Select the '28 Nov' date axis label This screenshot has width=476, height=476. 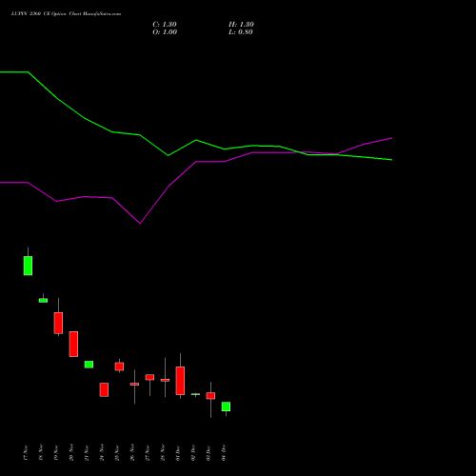tap(163, 452)
